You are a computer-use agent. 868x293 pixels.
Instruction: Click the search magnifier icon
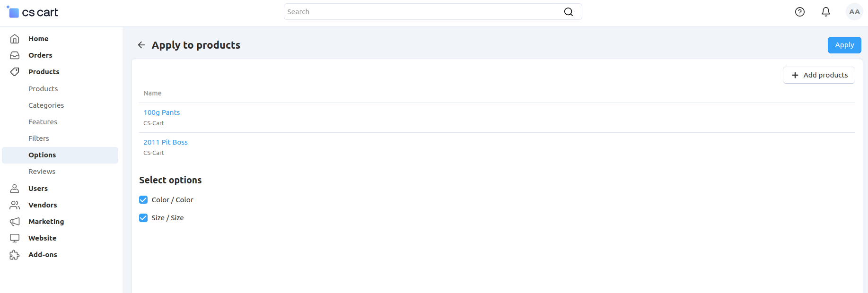coord(569,12)
